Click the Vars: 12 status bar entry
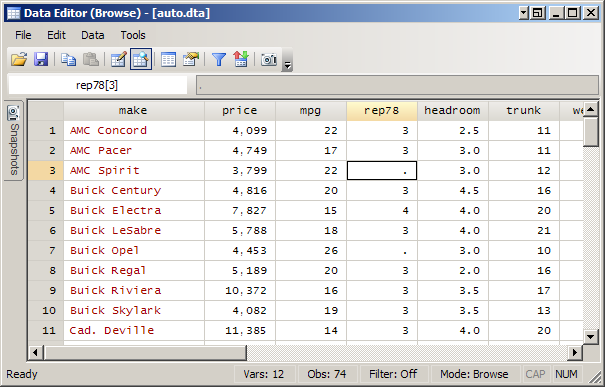This screenshot has width=605, height=387. point(264,374)
